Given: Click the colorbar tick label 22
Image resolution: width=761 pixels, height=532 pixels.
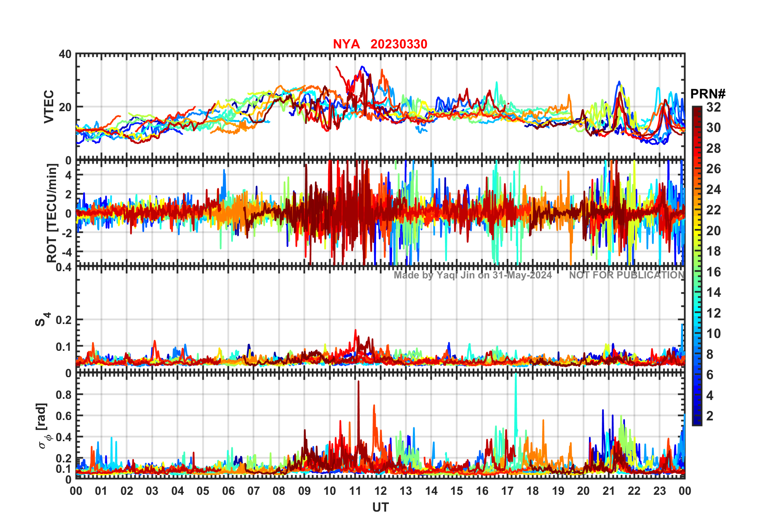Looking at the screenshot, I should tap(713, 210).
